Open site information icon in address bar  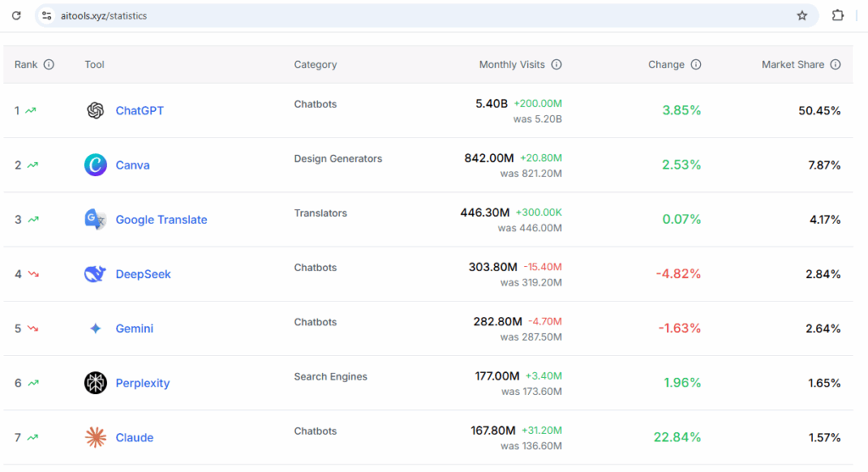pyautogui.click(x=47, y=15)
